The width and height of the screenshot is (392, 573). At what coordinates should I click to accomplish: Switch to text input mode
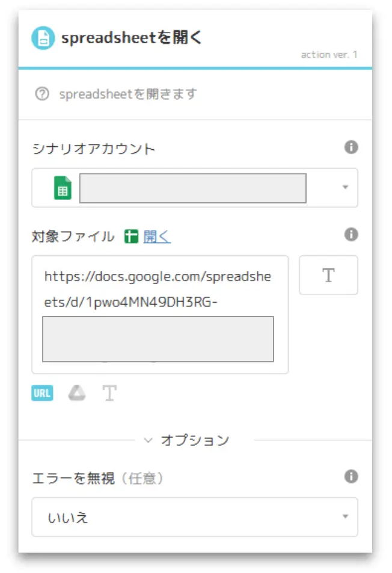click(x=109, y=393)
